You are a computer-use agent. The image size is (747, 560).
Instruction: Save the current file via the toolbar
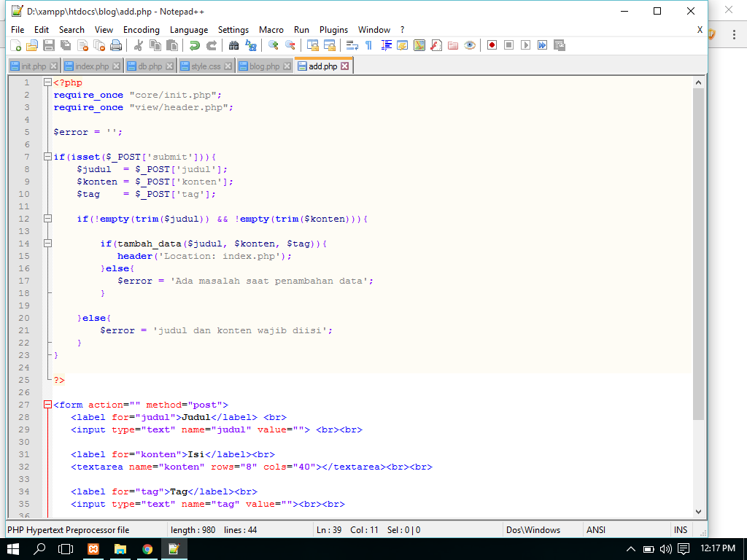[49, 45]
